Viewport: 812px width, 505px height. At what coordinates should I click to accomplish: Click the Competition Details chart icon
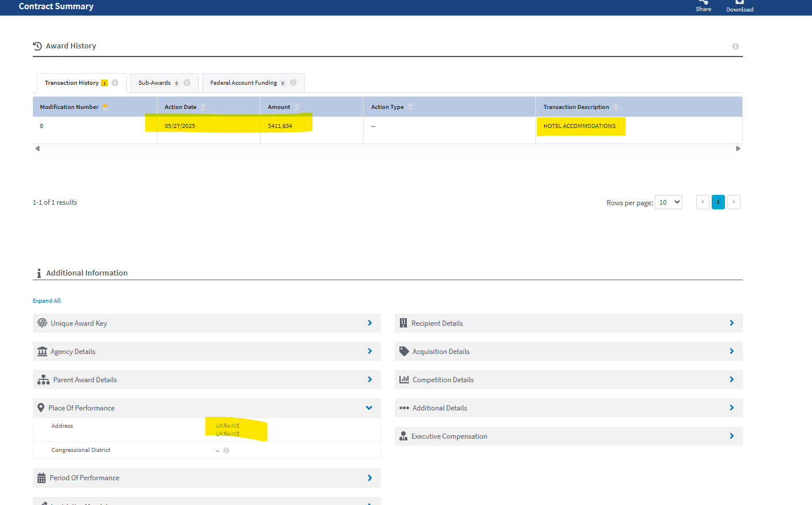tap(404, 379)
